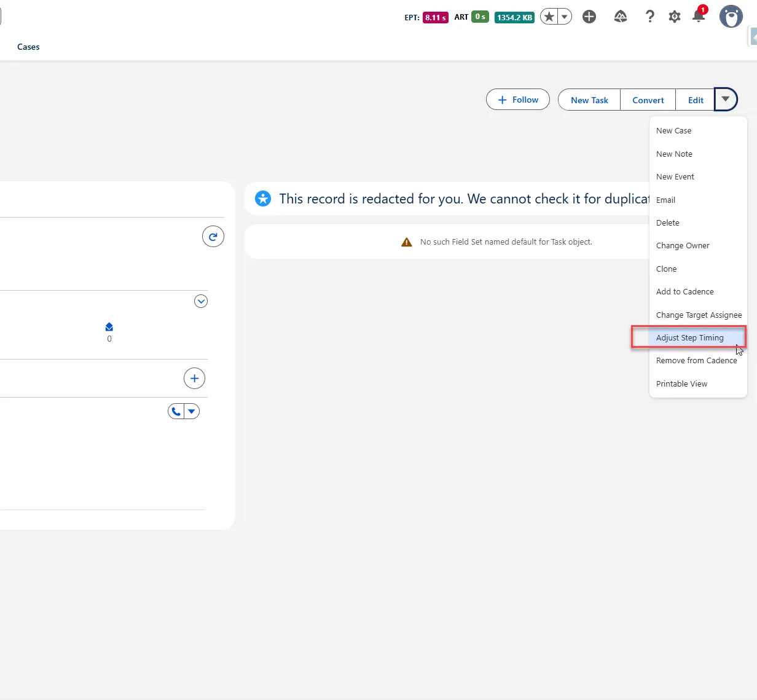This screenshot has width=757, height=700.
Task: Click the refresh icon in the left panel
Action: (213, 237)
